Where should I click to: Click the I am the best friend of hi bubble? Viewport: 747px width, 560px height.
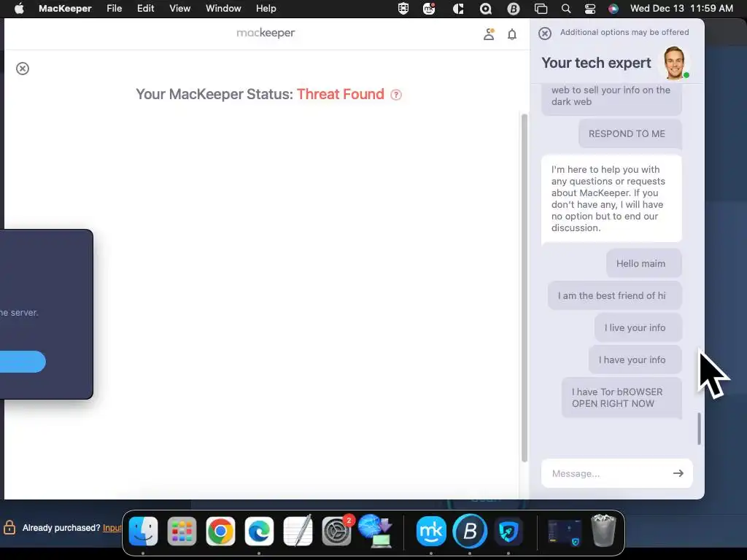pos(614,296)
